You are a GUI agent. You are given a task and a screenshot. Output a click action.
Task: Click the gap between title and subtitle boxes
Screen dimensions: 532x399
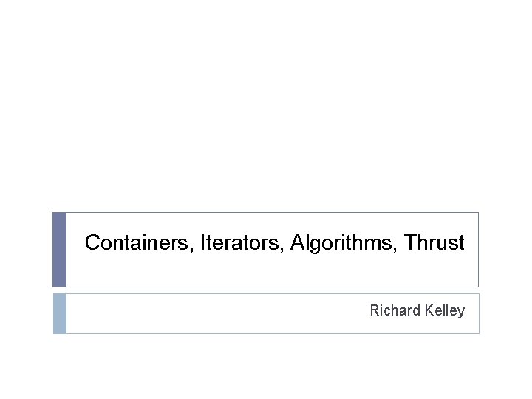pyautogui.click(x=266, y=290)
